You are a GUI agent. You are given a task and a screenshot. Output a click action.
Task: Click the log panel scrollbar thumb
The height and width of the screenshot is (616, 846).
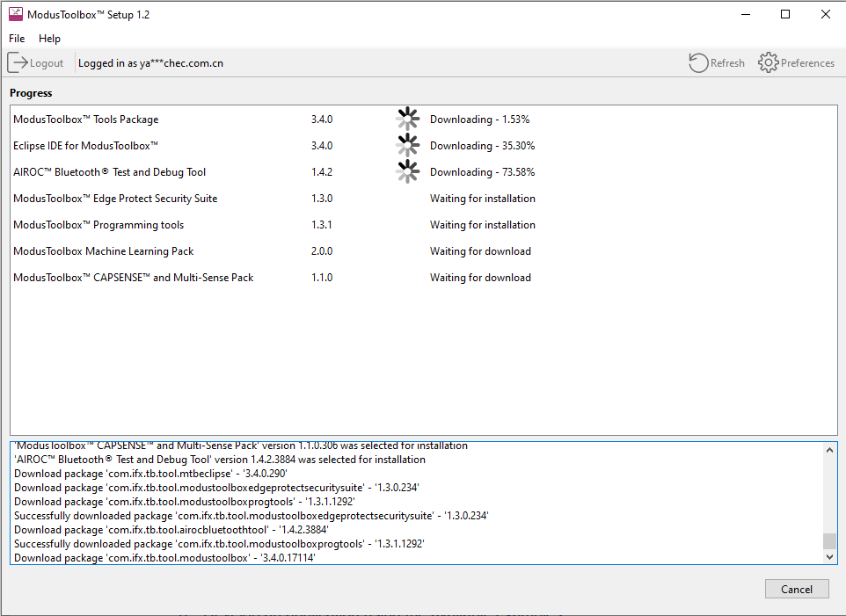830,540
